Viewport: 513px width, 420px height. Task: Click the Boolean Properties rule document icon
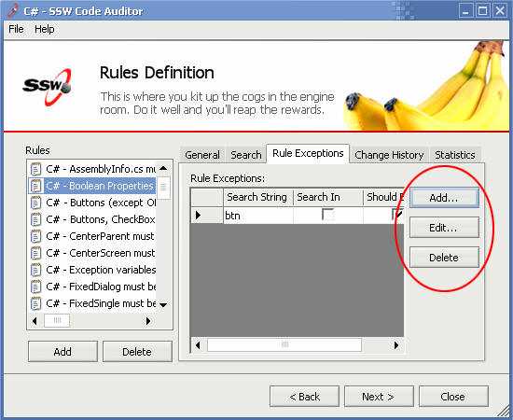point(35,186)
